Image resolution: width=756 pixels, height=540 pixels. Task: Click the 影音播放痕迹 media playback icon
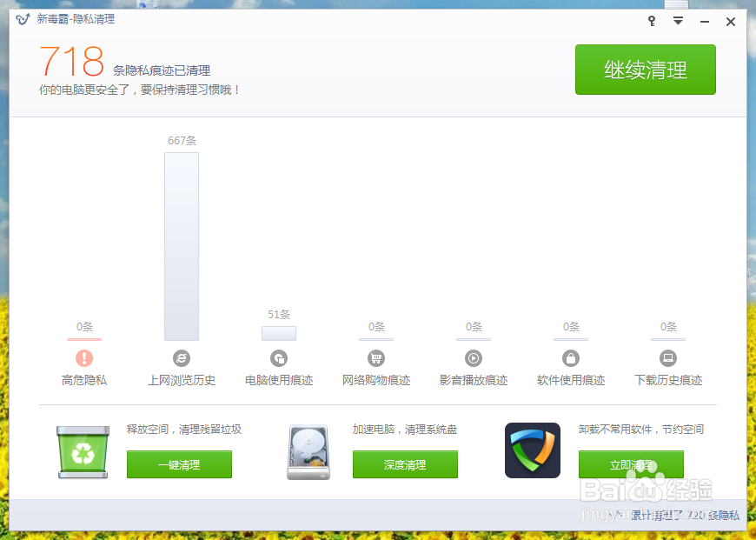tap(473, 357)
